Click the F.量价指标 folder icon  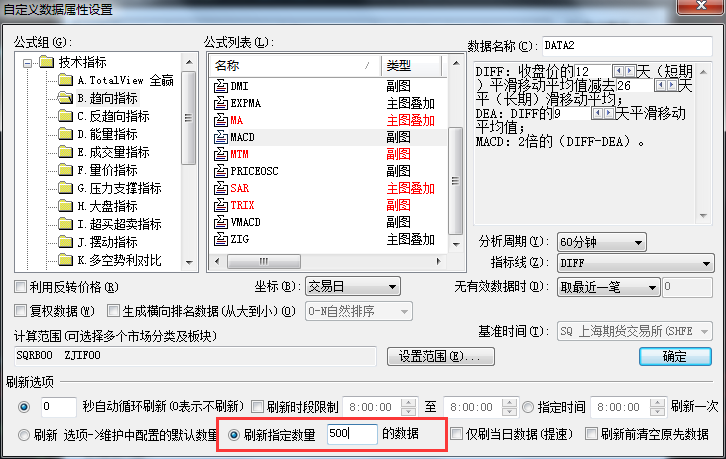coord(65,170)
